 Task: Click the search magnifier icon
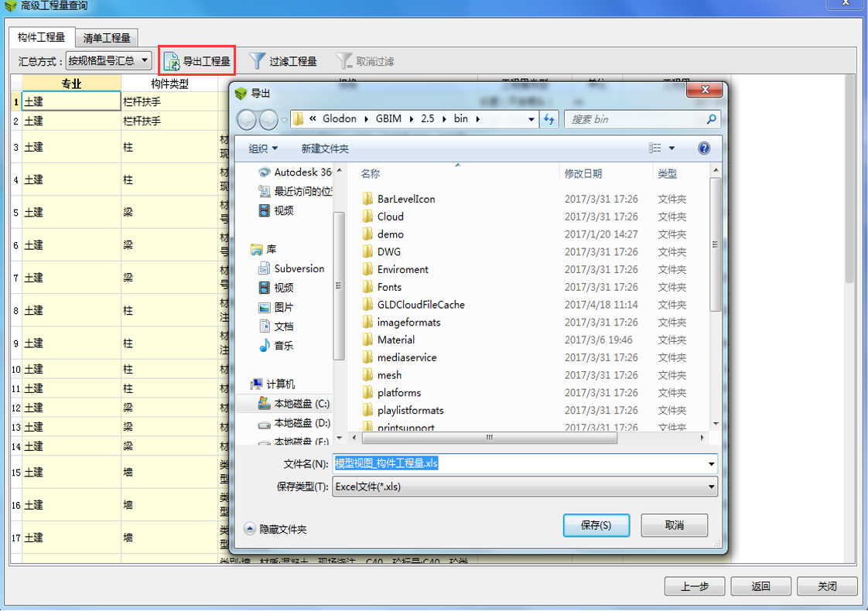pos(711,119)
